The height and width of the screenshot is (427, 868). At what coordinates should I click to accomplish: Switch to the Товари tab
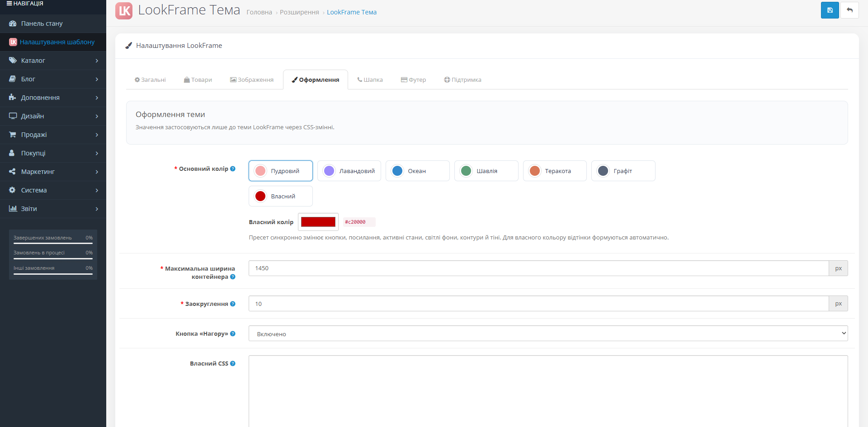point(198,80)
